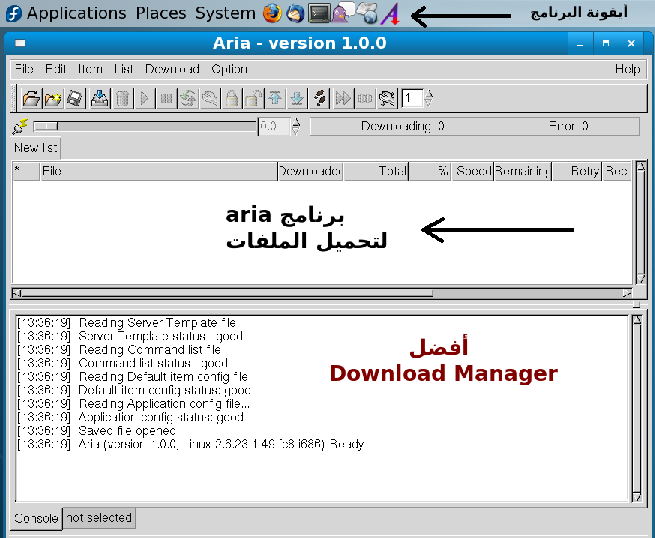This screenshot has height=538, width=655.
Task: Click the new list folder icon with star
Action: 53,99
